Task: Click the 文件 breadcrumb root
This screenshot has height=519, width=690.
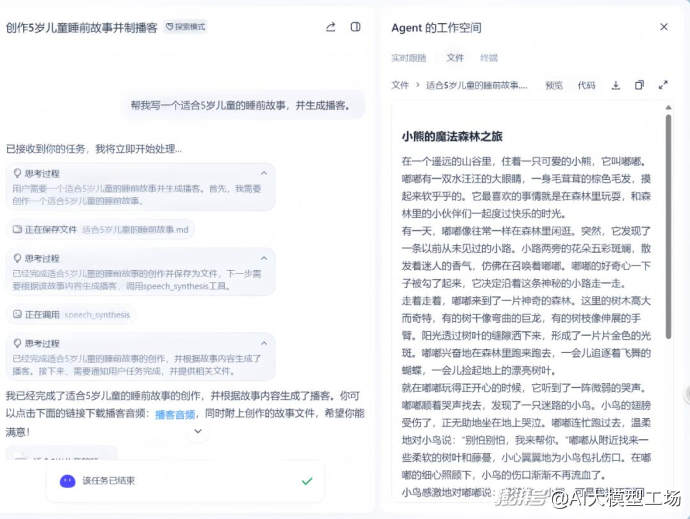Action: (x=400, y=86)
